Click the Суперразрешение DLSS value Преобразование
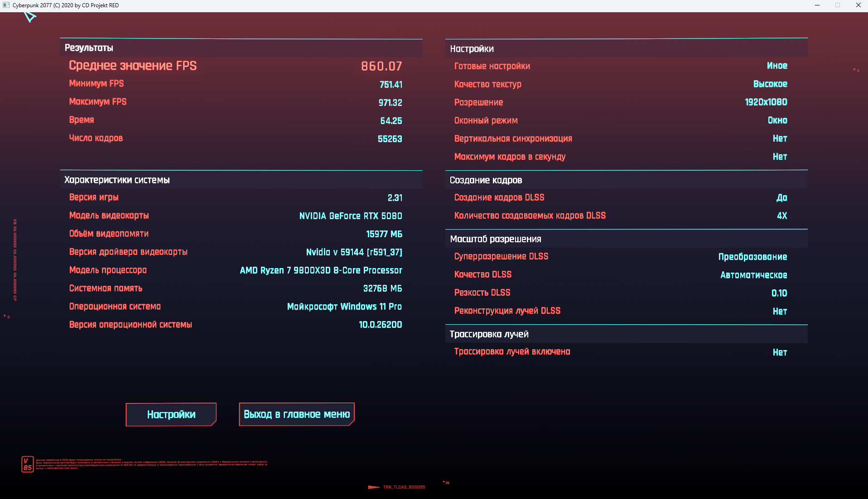868x499 pixels. coord(753,257)
